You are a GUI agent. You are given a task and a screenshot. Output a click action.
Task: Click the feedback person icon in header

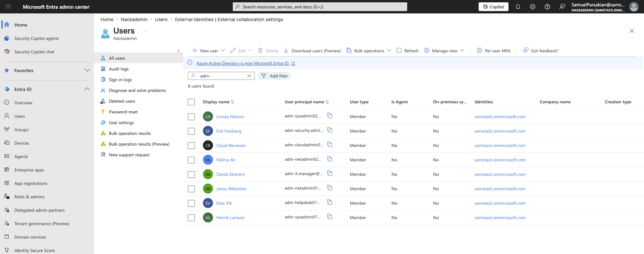coord(562,7)
